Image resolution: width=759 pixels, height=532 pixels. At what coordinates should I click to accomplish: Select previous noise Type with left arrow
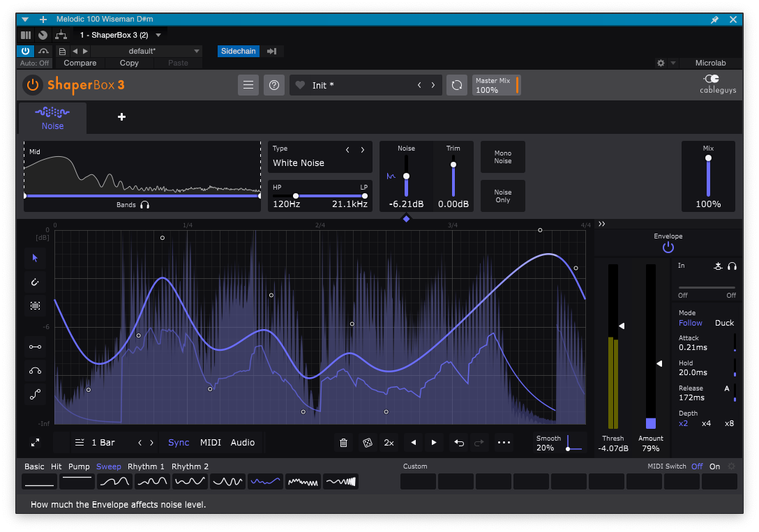coord(347,150)
